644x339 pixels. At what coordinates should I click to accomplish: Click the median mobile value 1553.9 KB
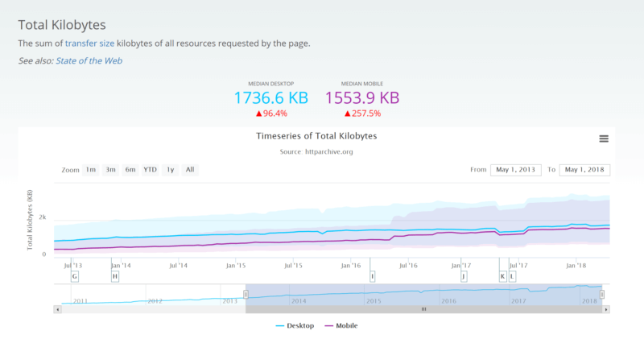(362, 98)
